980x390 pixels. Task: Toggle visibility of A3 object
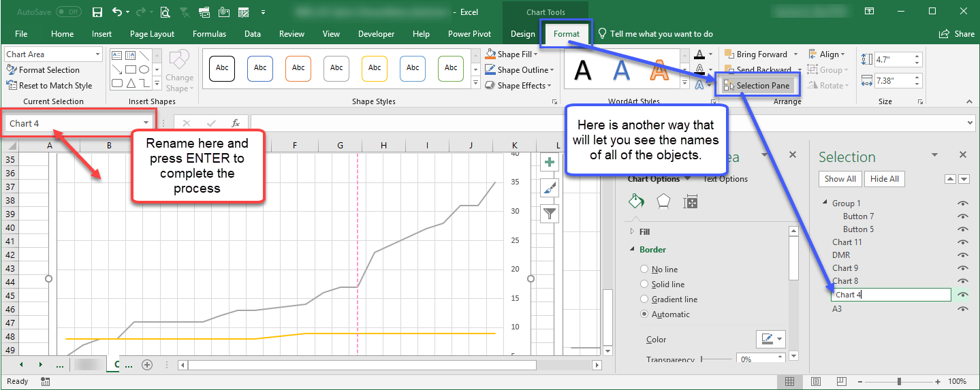[962, 309]
